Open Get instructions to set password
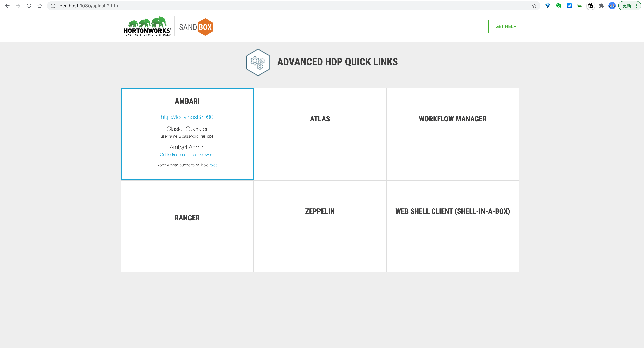 coord(187,155)
